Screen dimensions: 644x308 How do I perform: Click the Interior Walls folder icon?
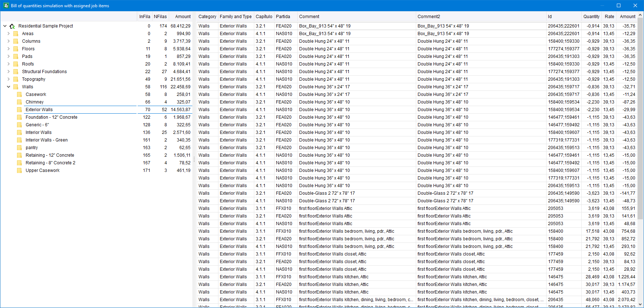point(19,132)
